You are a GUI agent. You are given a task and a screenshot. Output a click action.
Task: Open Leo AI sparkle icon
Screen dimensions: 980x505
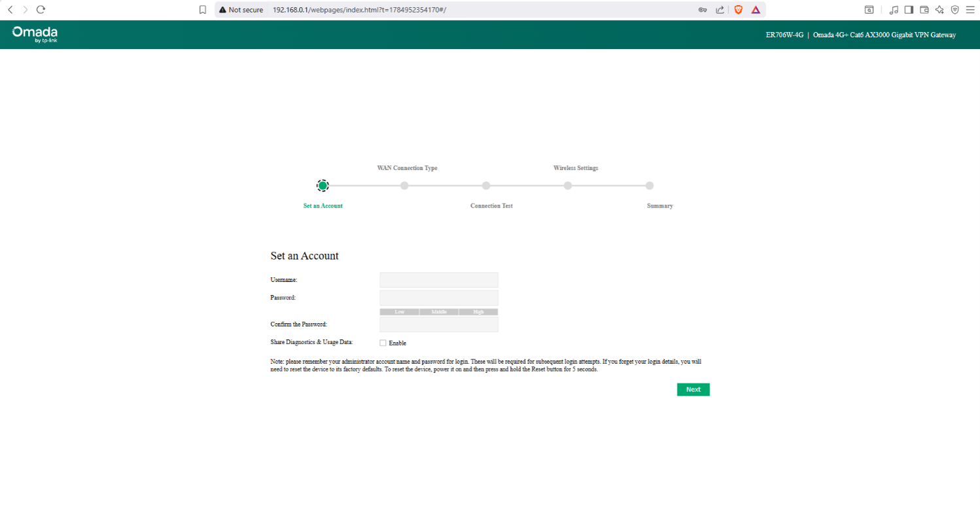coord(939,10)
